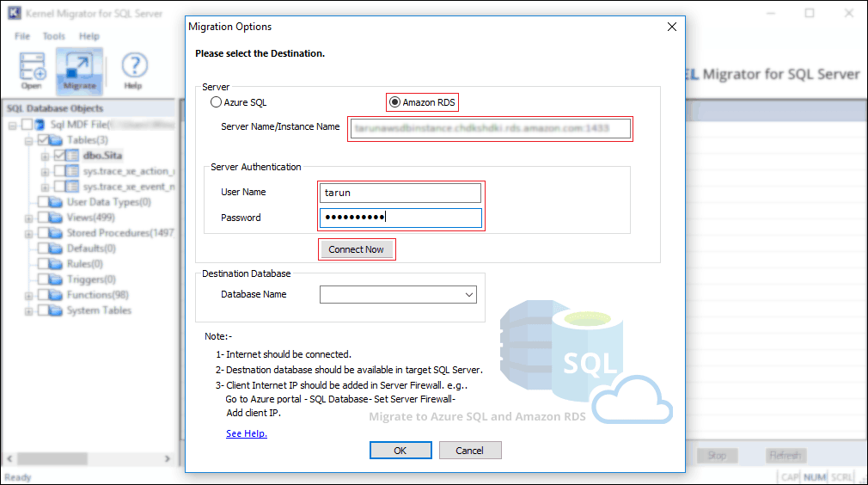Screen dimensions: 868x485
Task: Check the sys.trace_xe_action checkbox
Action: tap(60, 171)
